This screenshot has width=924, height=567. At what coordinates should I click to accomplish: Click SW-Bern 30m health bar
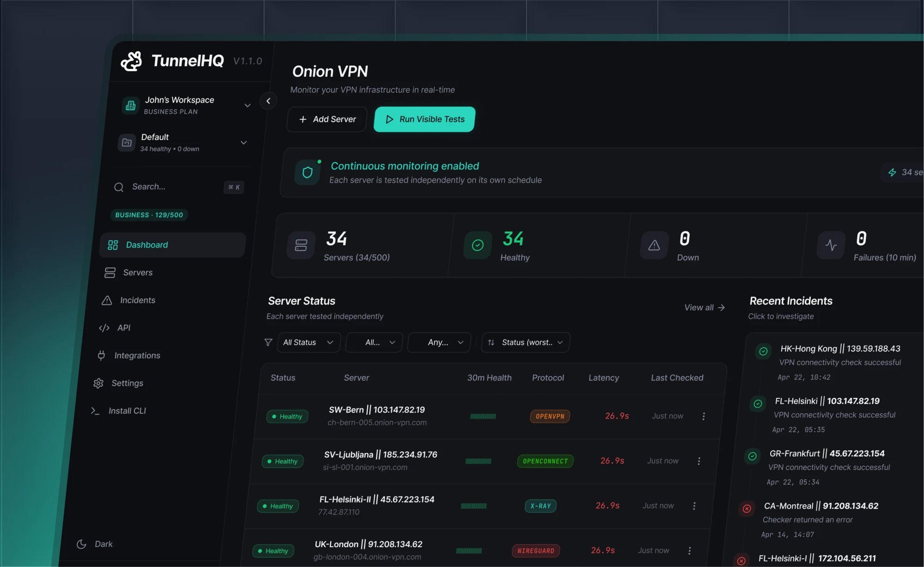[x=483, y=416]
